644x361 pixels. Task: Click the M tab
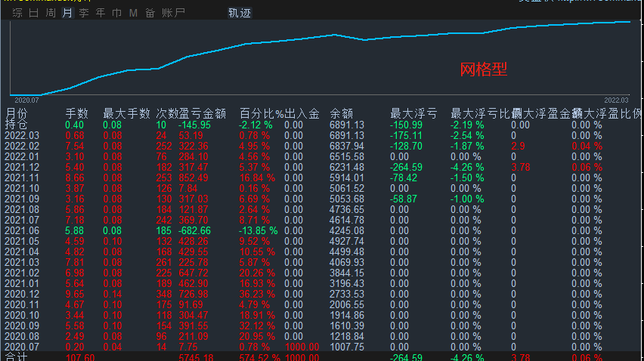(133, 13)
